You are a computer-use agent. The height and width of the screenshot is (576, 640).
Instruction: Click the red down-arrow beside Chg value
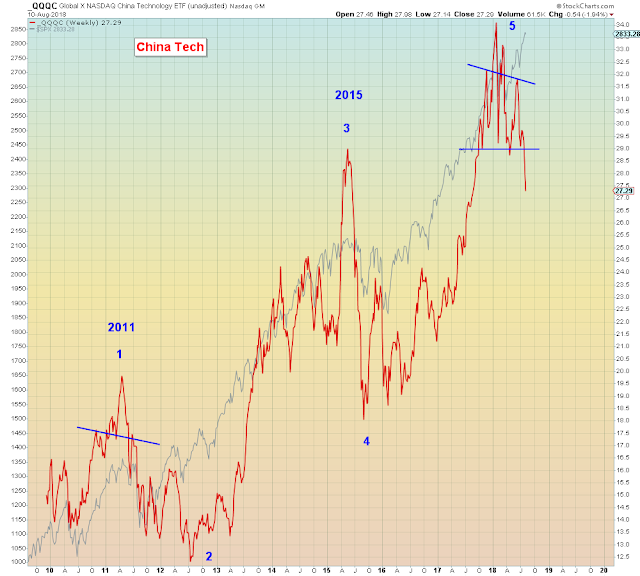(611, 15)
